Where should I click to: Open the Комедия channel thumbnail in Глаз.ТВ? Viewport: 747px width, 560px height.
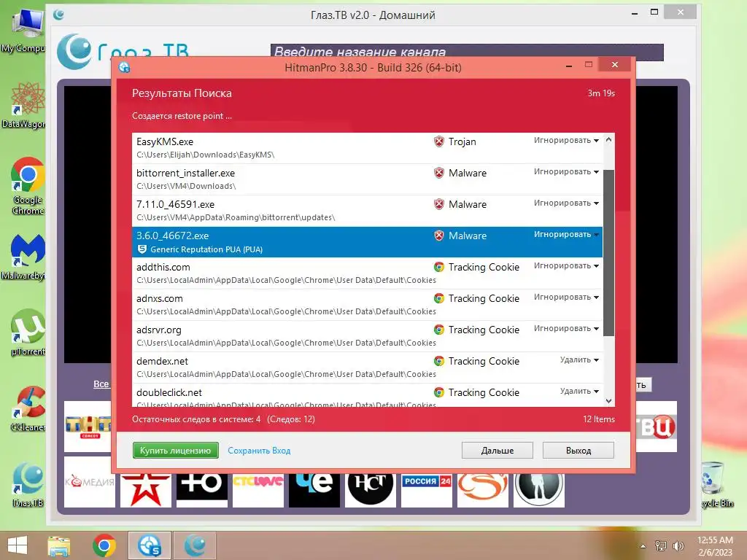tap(90, 483)
